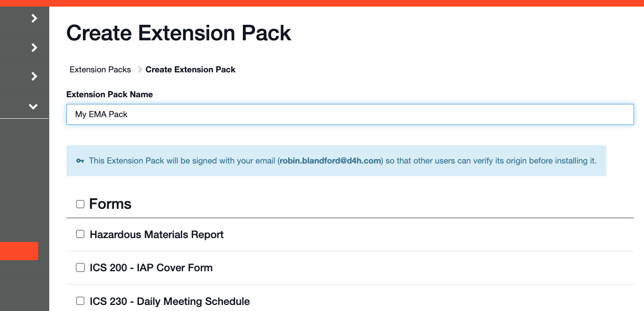Screen dimensions: 644x311
Task: Click the ICS 200 - IAP Cover Form label
Action: (x=151, y=268)
